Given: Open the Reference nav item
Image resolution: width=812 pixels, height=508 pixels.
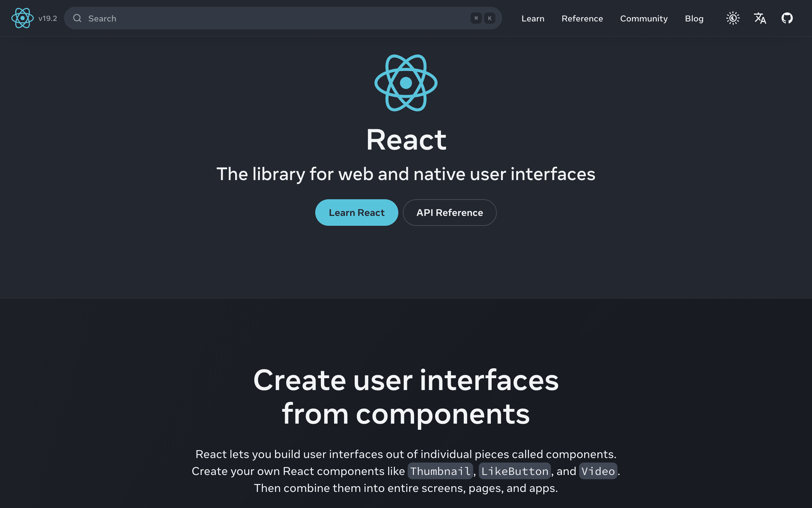Looking at the screenshot, I should pos(582,18).
